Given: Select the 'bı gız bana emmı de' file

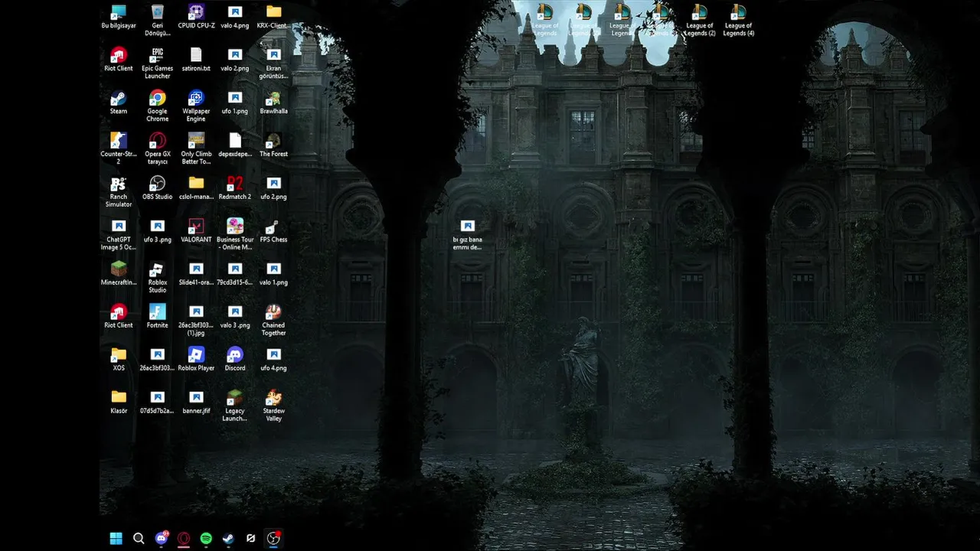Looking at the screenshot, I should [x=467, y=235].
